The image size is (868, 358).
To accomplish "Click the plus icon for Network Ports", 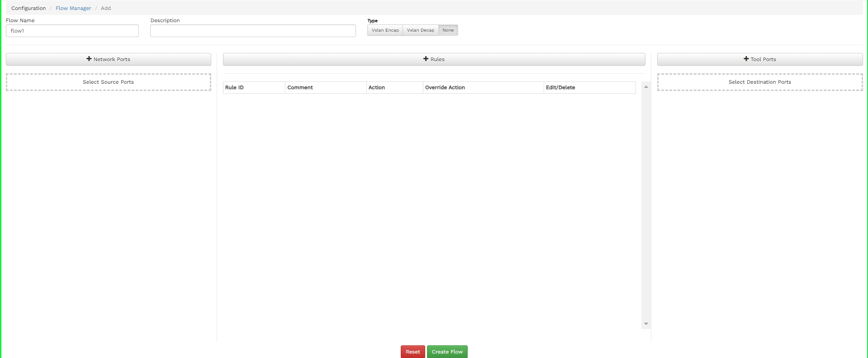I will (89, 59).
